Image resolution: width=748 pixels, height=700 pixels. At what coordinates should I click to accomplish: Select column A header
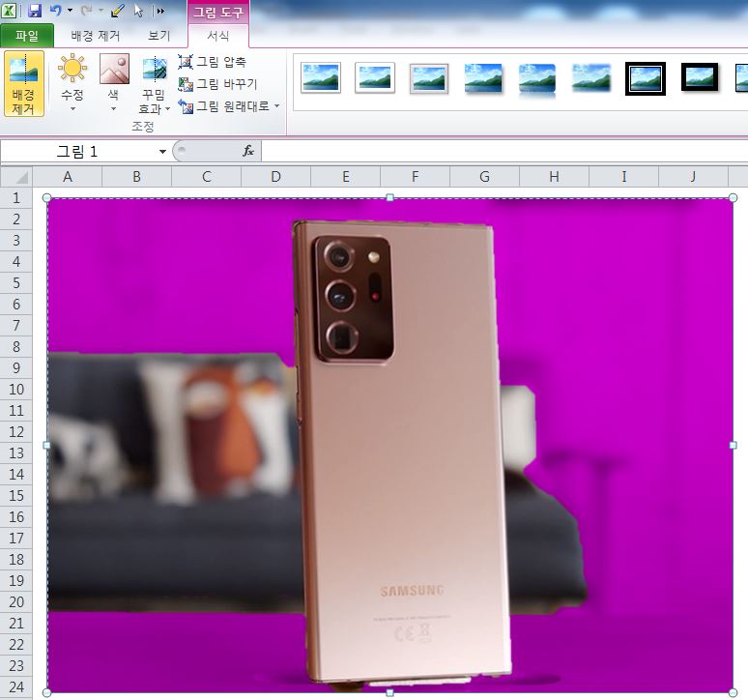(x=68, y=177)
